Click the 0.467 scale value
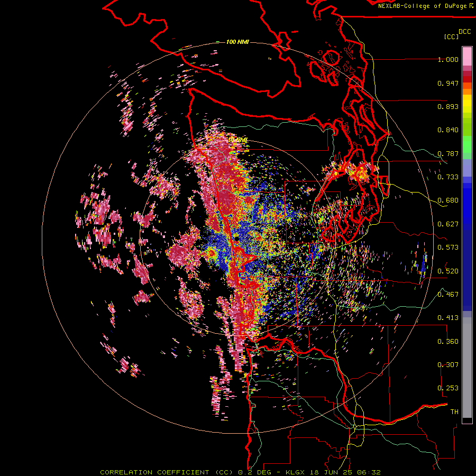 [448, 295]
